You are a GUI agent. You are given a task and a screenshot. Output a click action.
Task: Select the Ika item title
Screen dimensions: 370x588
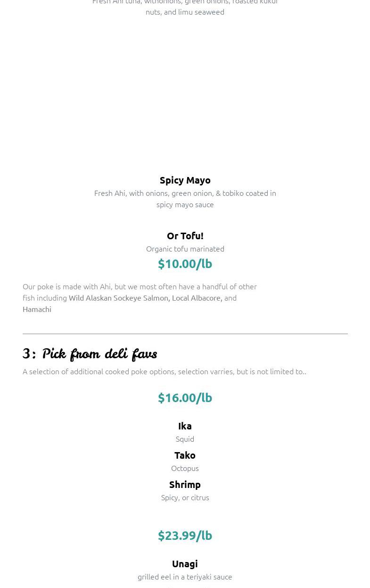tap(185, 426)
